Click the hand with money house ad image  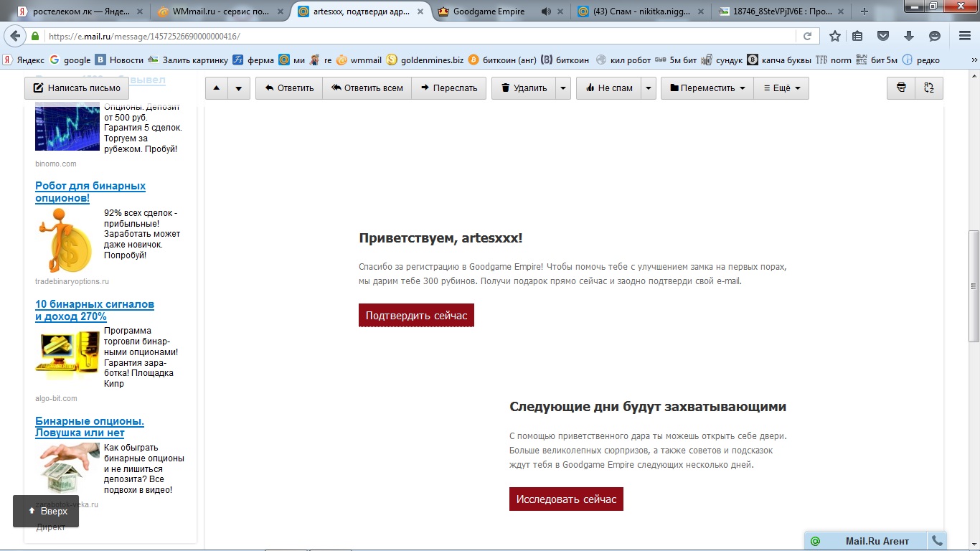pos(67,468)
